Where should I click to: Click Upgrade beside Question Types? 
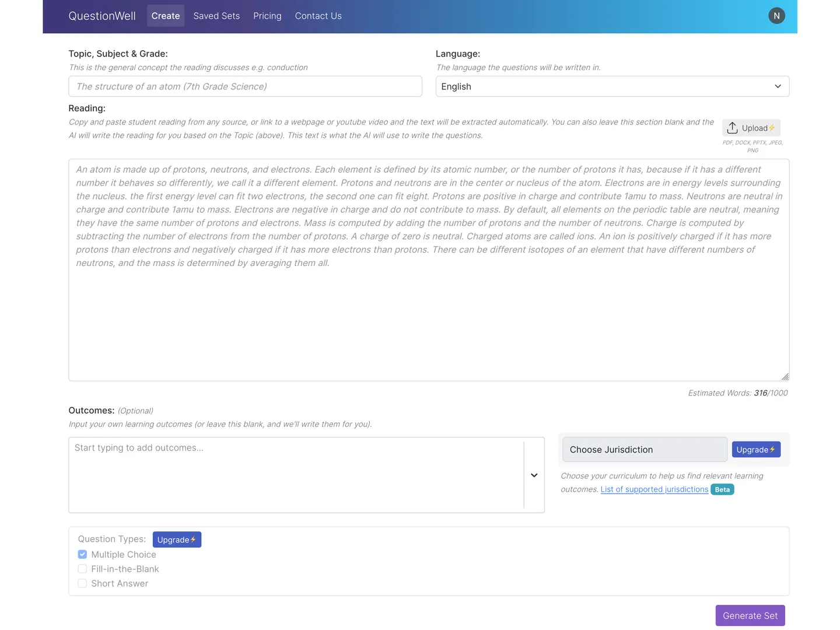177,540
